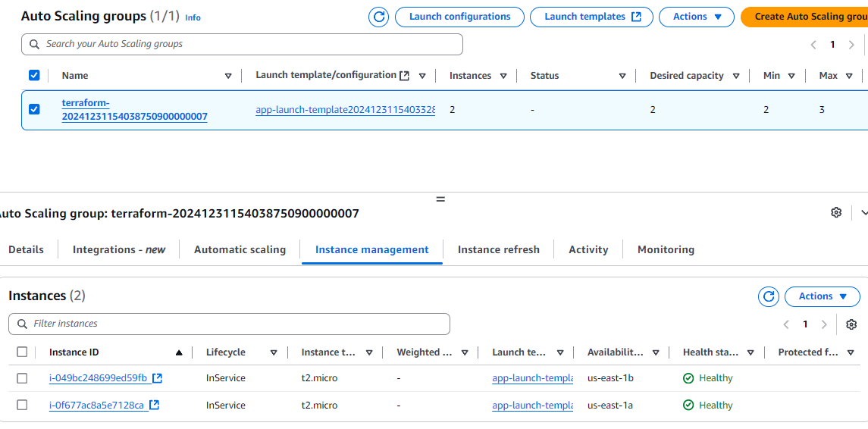868x429 pixels.
Task: Open external link icon for instance i-049bc248699ed59fb
Action: click(x=157, y=378)
